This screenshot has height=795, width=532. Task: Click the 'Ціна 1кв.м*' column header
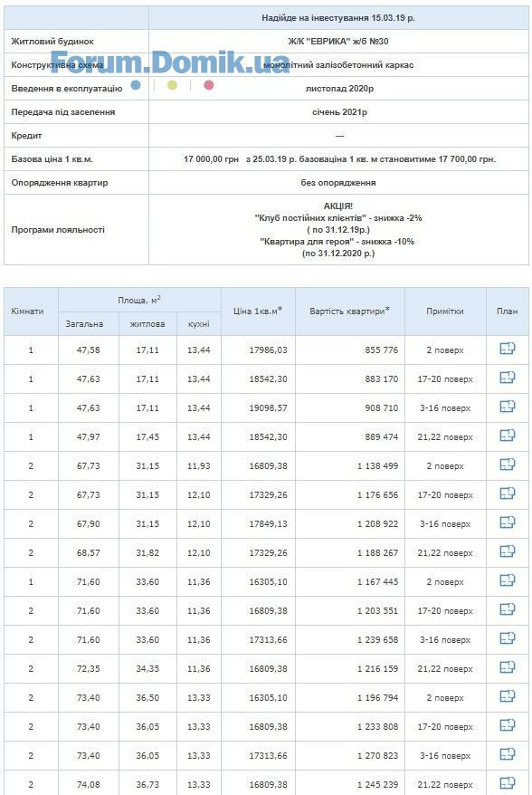pyautogui.click(x=258, y=311)
